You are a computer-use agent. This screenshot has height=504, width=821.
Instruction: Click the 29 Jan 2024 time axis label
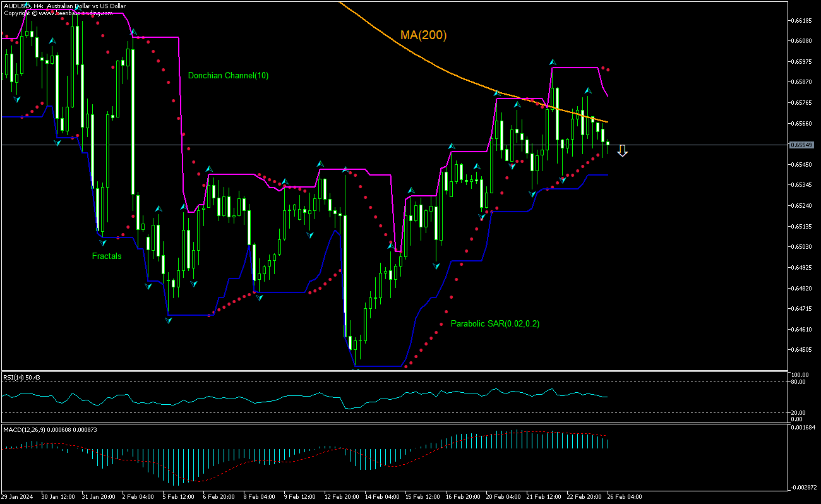[x=16, y=497]
